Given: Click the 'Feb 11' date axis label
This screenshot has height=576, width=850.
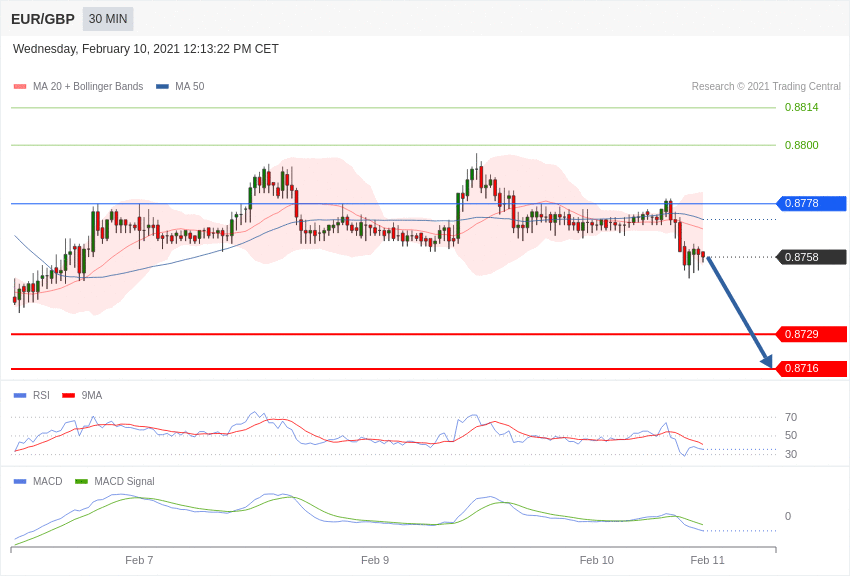Looking at the screenshot, I should (707, 560).
